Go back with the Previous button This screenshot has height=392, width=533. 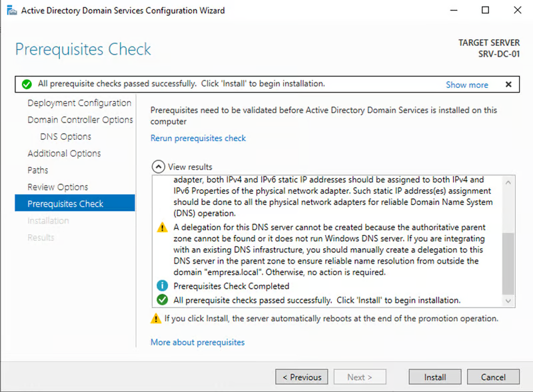pyautogui.click(x=302, y=377)
